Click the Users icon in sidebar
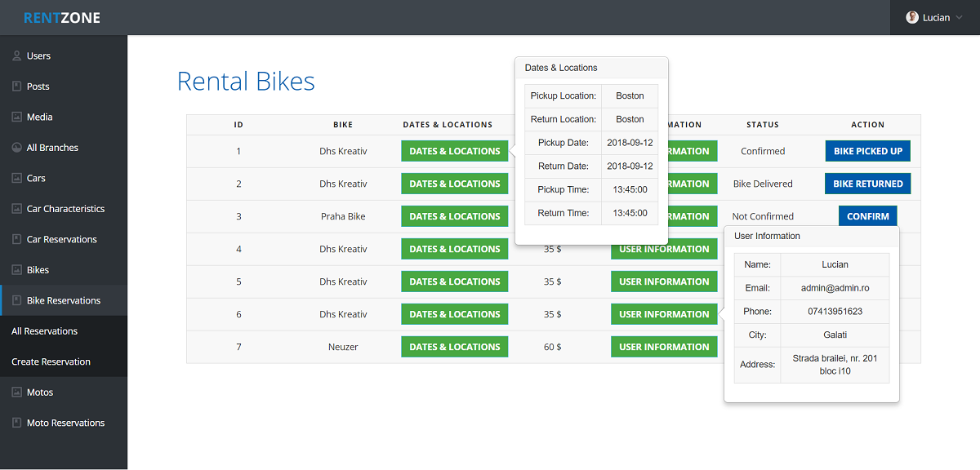980x470 pixels. [x=16, y=56]
